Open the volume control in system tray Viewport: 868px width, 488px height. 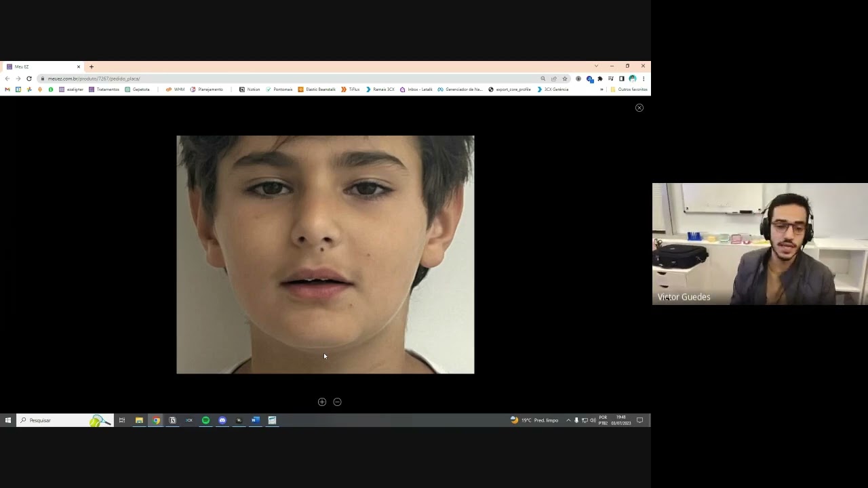[593, 420]
